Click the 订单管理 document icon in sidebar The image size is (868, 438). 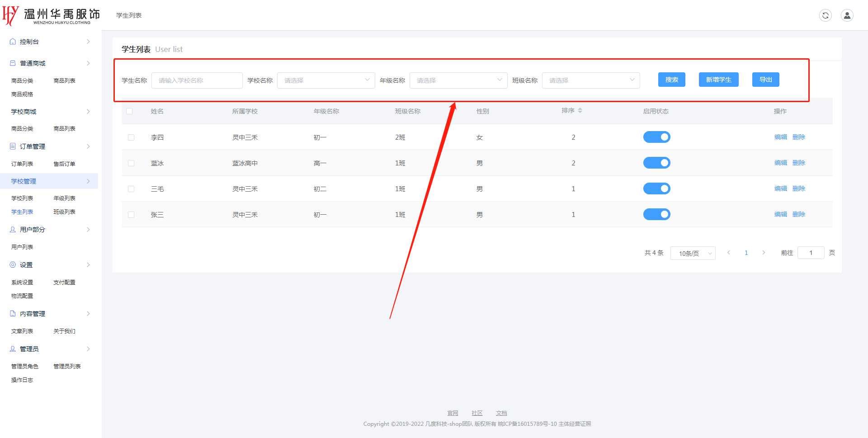click(x=13, y=146)
